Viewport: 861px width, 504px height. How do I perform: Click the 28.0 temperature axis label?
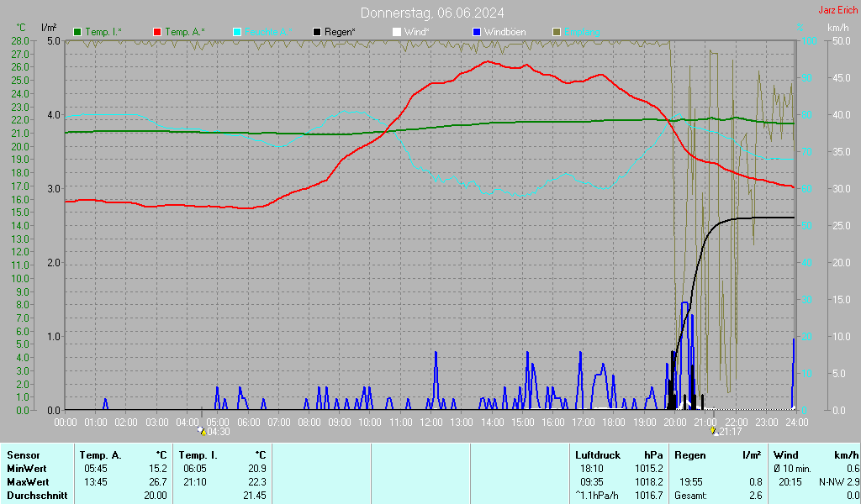click(x=20, y=41)
